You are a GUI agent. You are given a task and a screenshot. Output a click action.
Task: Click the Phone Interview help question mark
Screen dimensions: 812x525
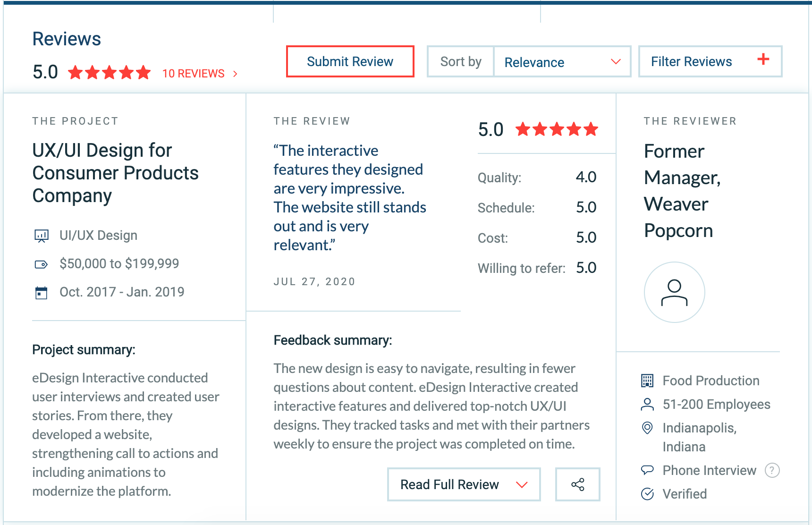click(x=772, y=470)
